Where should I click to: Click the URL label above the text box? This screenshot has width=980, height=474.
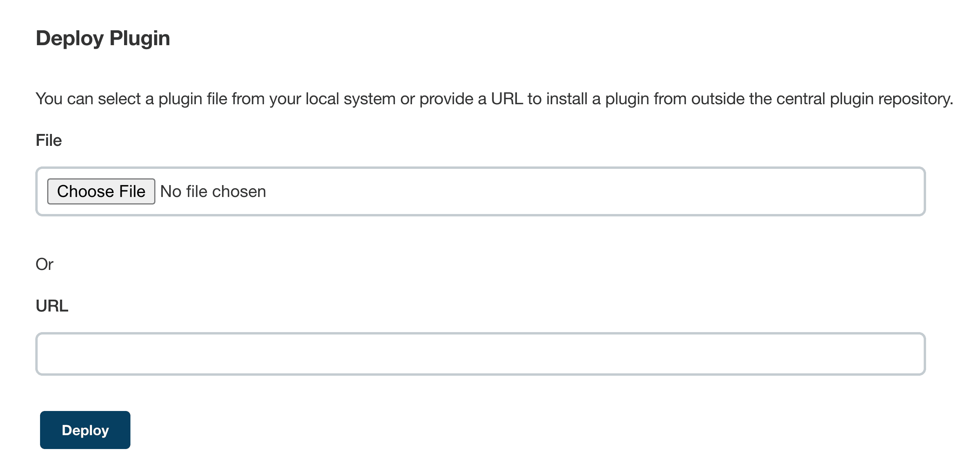pos(52,305)
